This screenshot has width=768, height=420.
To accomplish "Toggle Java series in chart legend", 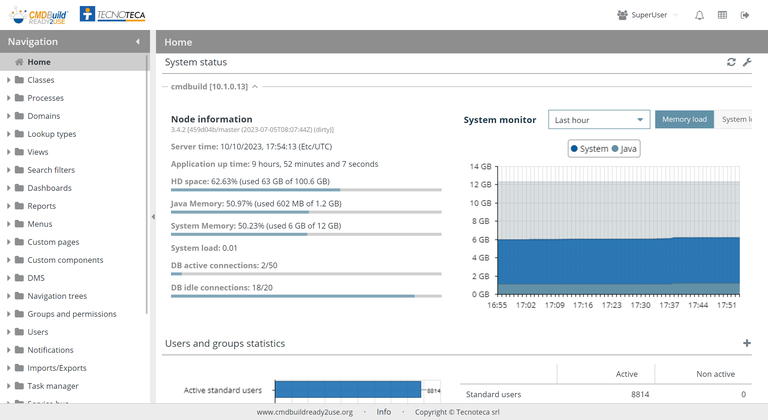I will [624, 148].
